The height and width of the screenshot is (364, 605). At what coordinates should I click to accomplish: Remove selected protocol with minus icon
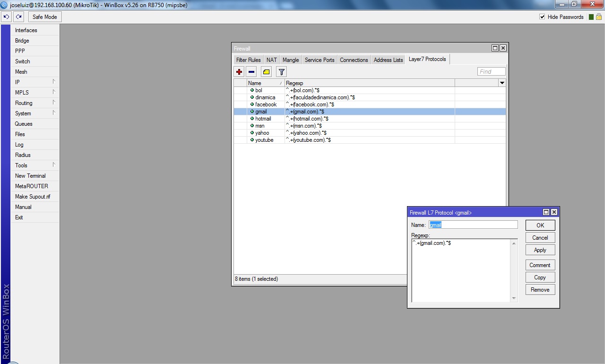(251, 72)
